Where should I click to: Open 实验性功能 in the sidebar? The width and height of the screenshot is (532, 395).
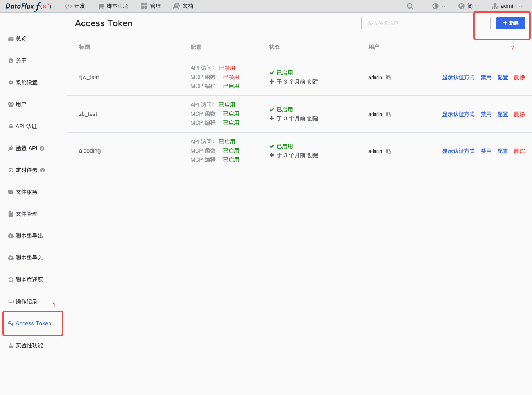[26, 345]
